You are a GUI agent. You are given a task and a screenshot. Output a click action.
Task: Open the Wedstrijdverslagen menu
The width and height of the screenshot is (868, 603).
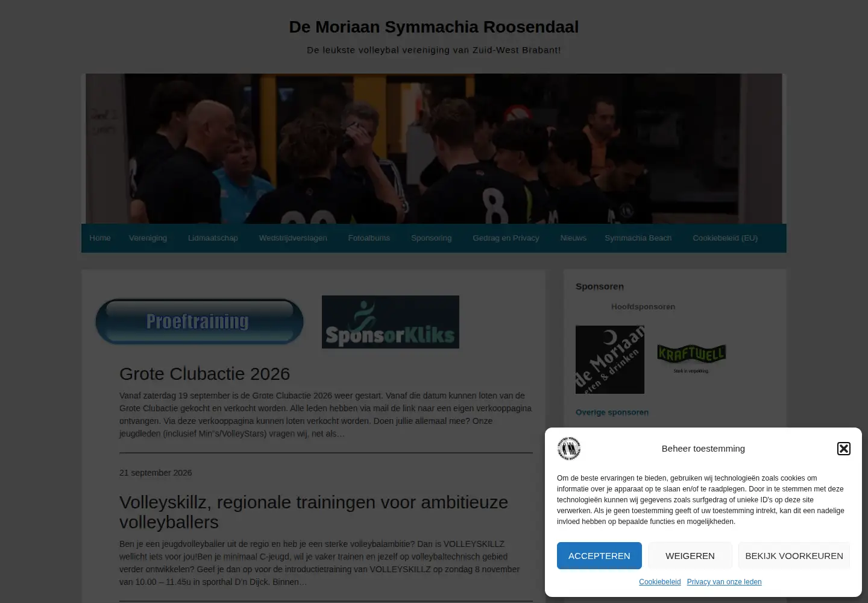(293, 238)
